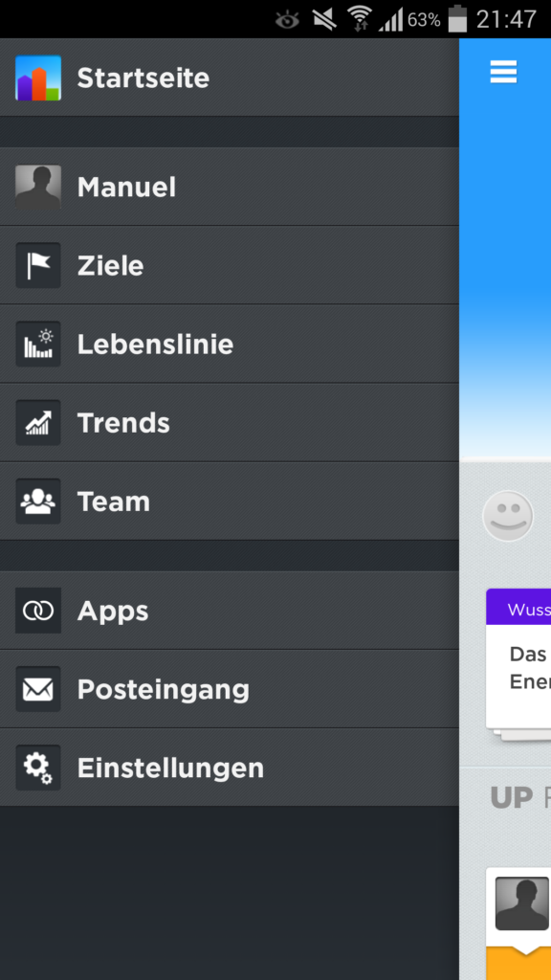Tap the gray smiley mood face

(x=508, y=516)
